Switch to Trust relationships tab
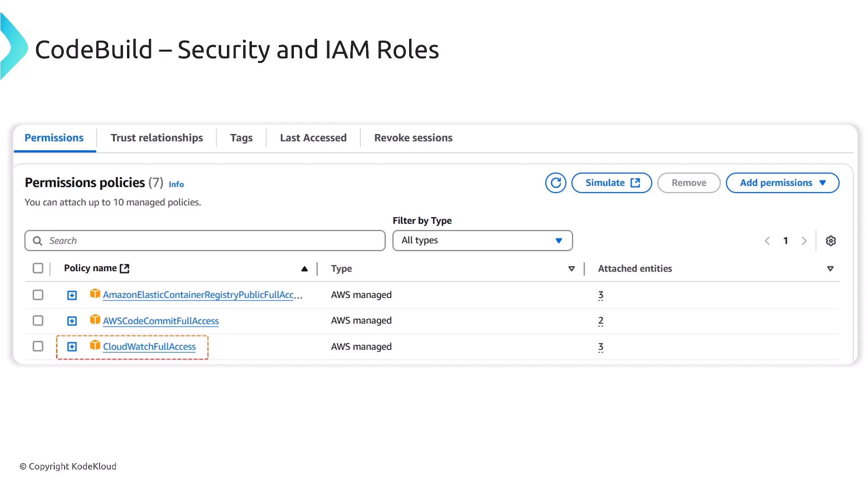 click(x=157, y=138)
